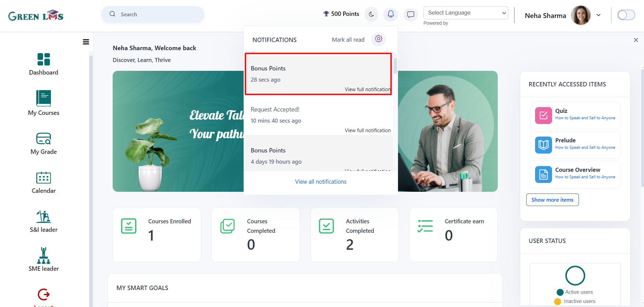Click the pink Quiz item icon
Image resolution: width=644 pixels, height=307 pixels.
coord(544,116)
